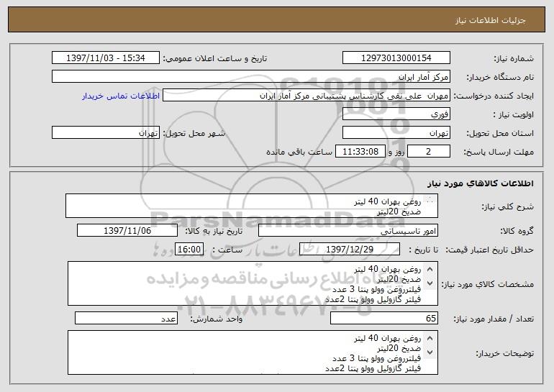The image size is (554, 392).
Task: Click the delivery province field تهران
Action: 396,133
